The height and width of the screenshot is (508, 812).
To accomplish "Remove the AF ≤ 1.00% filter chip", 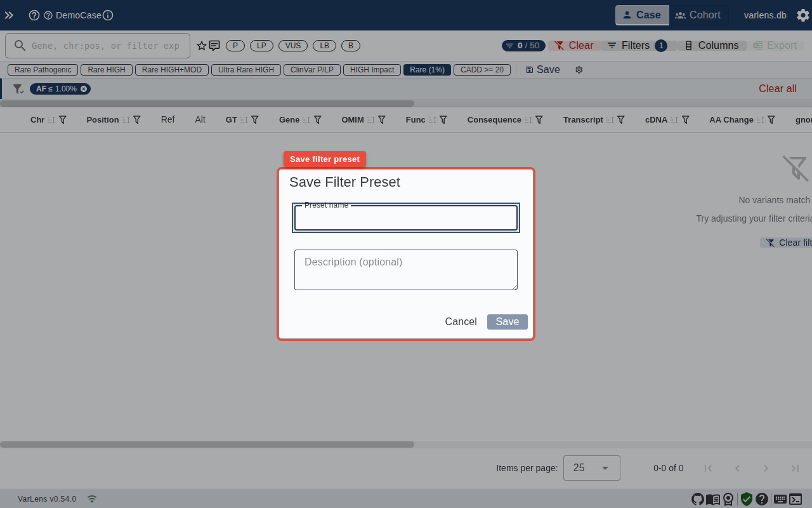I will click(x=84, y=89).
